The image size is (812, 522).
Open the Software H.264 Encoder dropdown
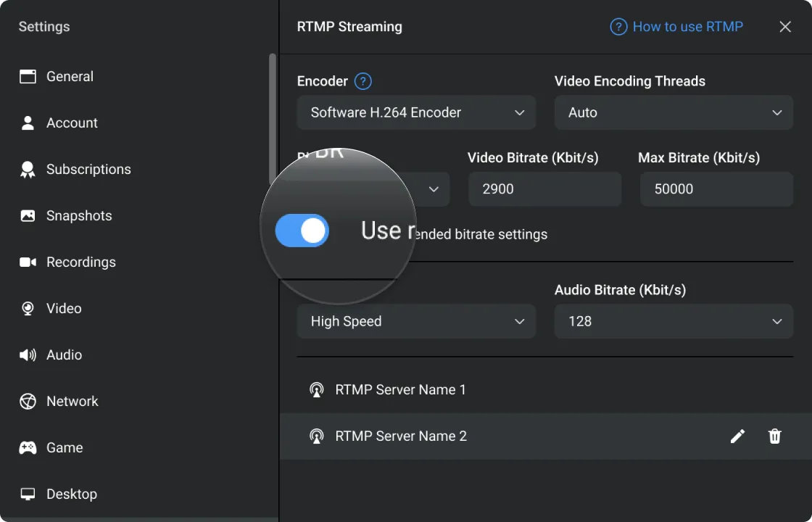pyautogui.click(x=416, y=112)
